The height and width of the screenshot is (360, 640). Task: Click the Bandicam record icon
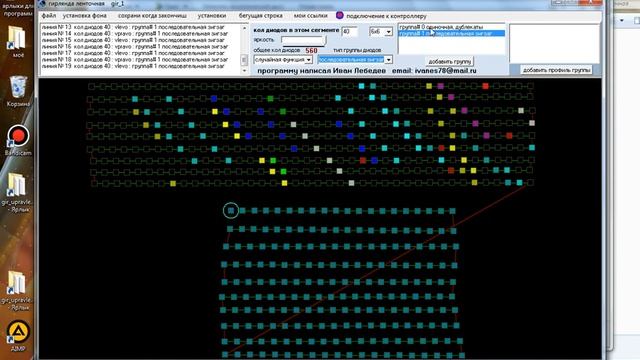[18, 140]
